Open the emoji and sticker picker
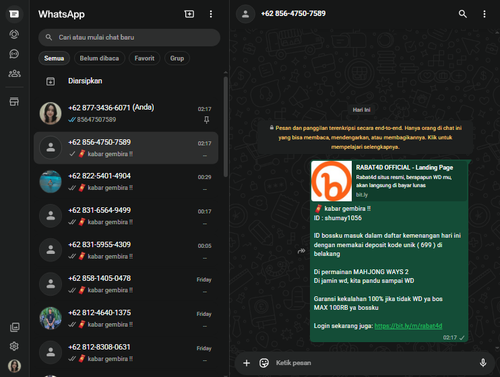 264,363
